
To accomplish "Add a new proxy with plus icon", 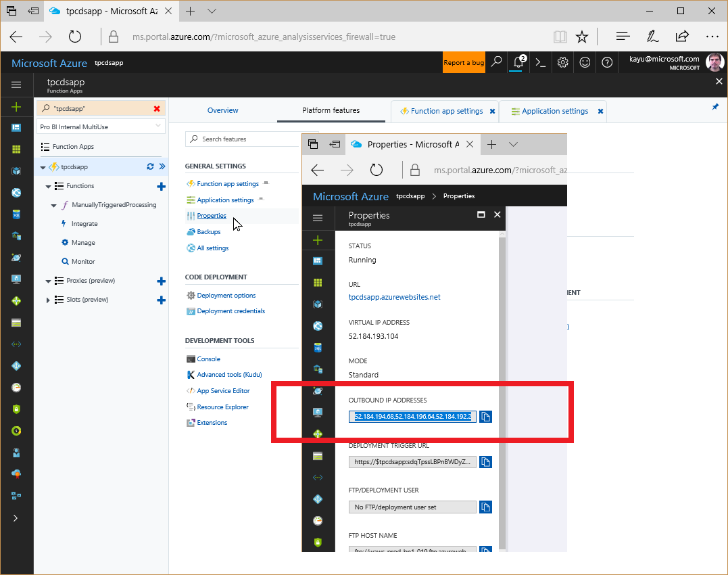I will click(161, 281).
